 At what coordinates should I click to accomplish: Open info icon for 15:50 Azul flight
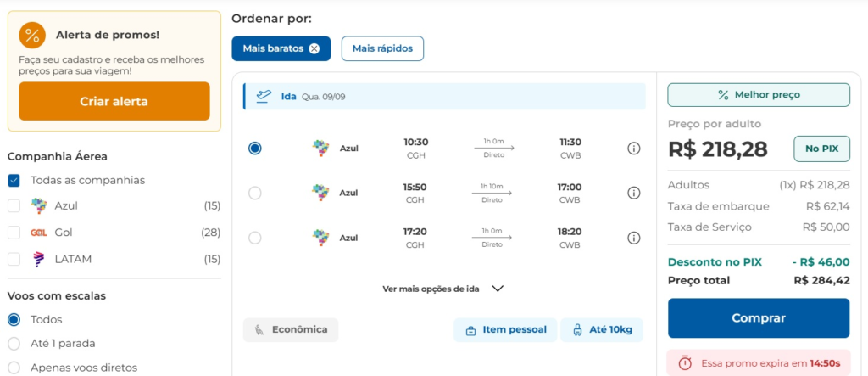(634, 193)
